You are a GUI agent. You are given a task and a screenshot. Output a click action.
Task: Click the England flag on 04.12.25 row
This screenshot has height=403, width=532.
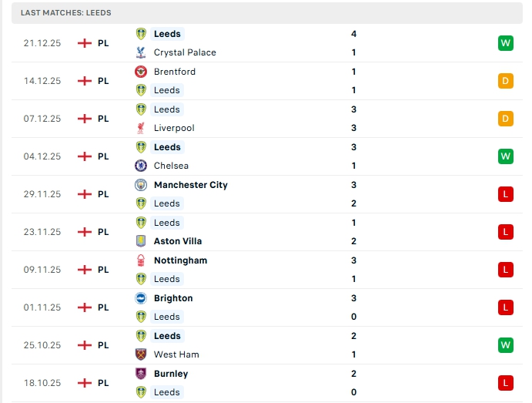(85, 156)
